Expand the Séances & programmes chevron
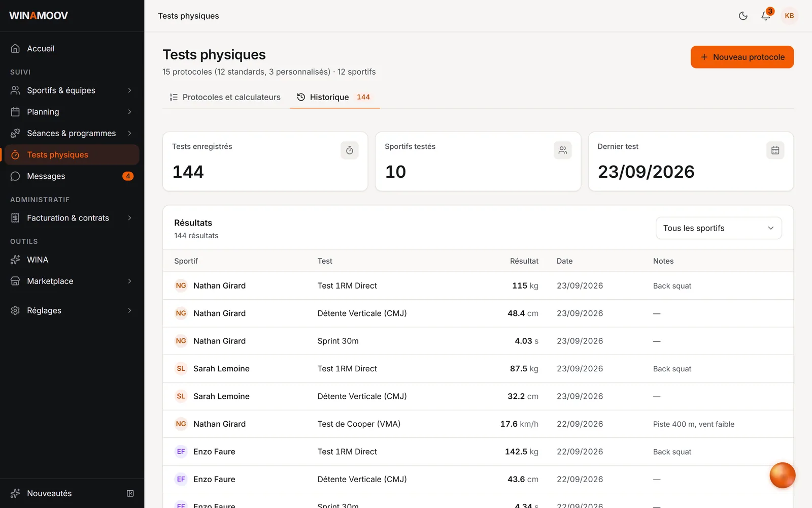The image size is (812, 508). (x=130, y=133)
